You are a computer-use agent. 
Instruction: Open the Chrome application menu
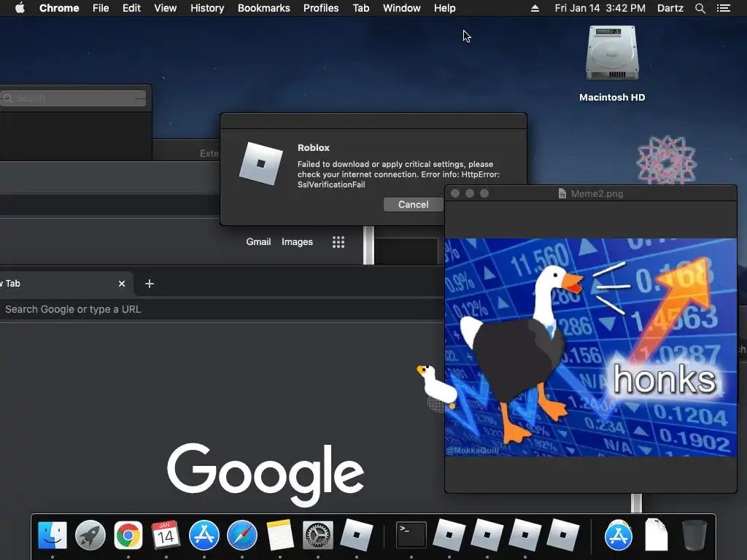point(59,8)
